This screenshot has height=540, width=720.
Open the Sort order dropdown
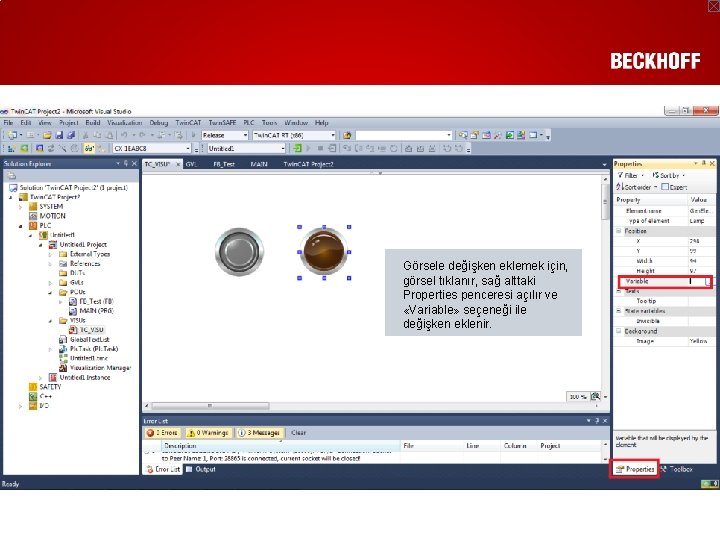(636, 187)
